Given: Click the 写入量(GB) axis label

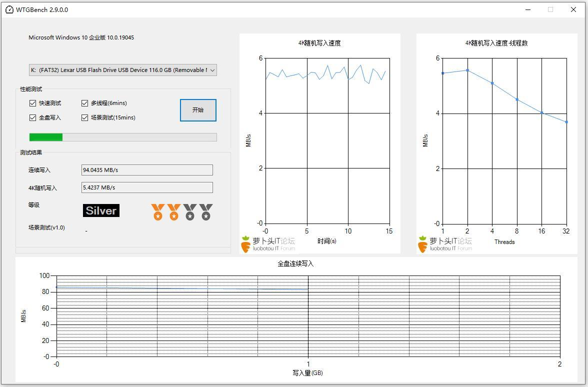Looking at the screenshot, I should point(307,373).
